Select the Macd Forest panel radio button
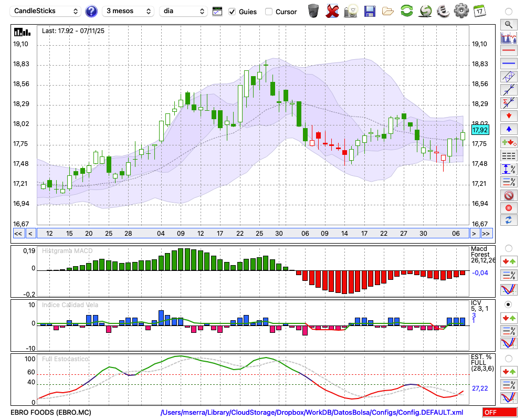This screenshot has height=420, width=525. 508,248
